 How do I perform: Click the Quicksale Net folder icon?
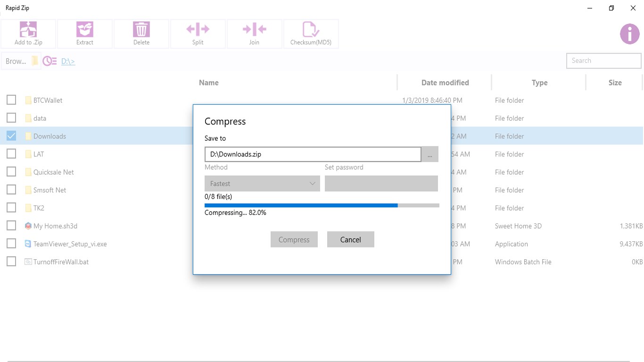coord(28,172)
